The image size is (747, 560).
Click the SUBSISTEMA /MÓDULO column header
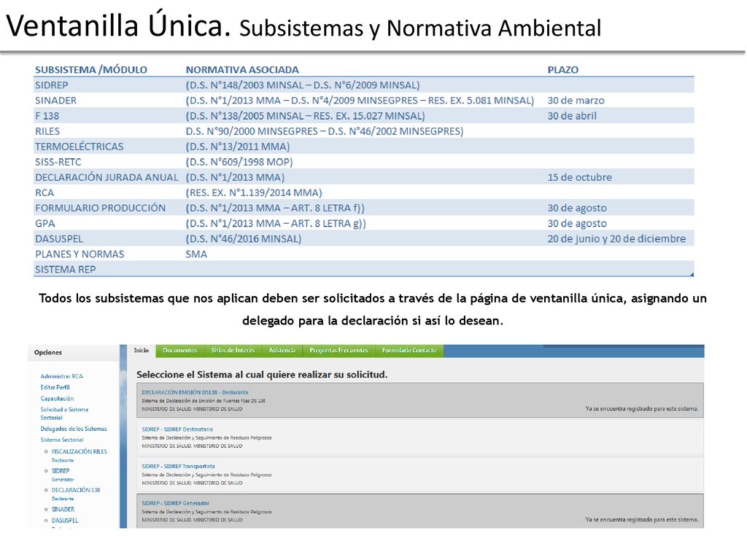point(91,69)
